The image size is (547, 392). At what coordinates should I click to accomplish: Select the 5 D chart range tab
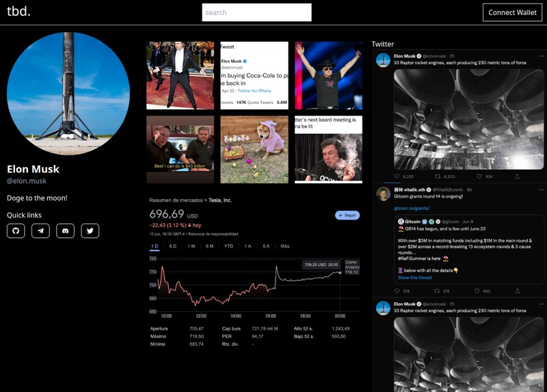pyautogui.click(x=173, y=246)
